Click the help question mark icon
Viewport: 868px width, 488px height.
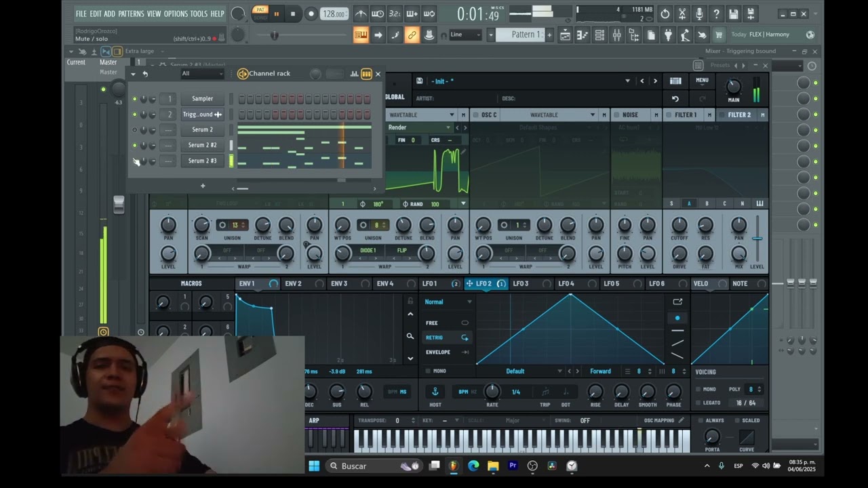click(x=716, y=14)
